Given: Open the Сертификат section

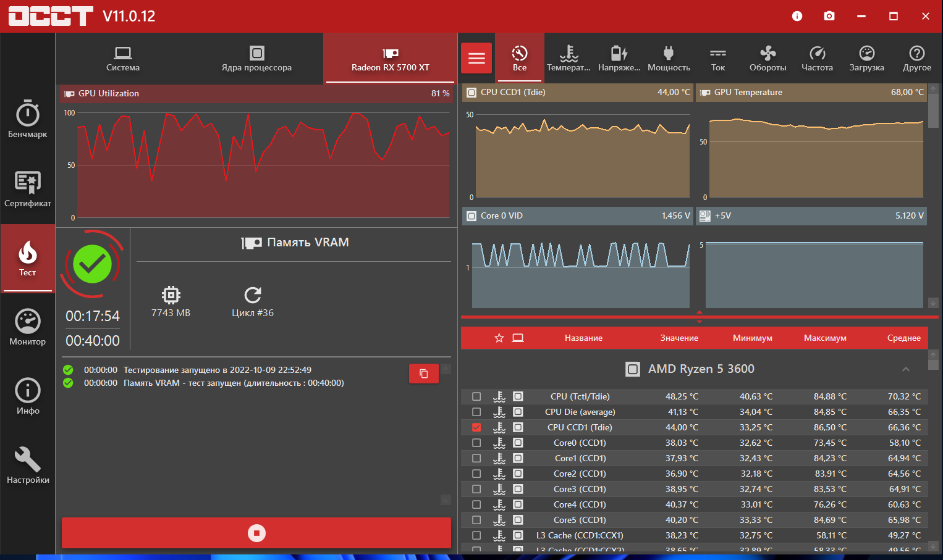Looking at the screenshot, I should click(x=28, y=189).
